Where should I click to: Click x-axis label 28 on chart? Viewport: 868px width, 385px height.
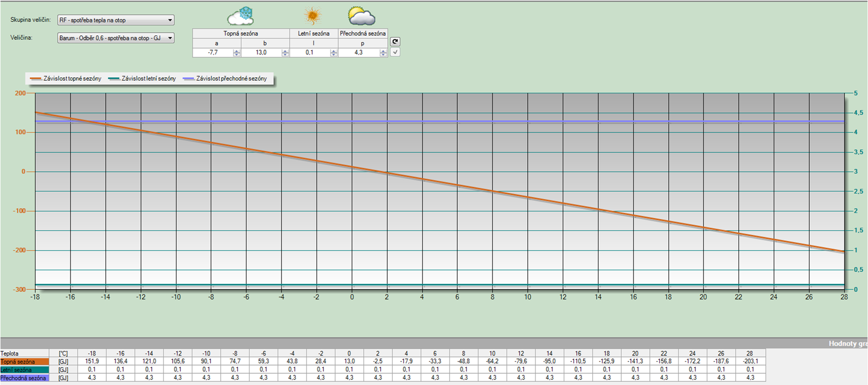coord(844,297)
